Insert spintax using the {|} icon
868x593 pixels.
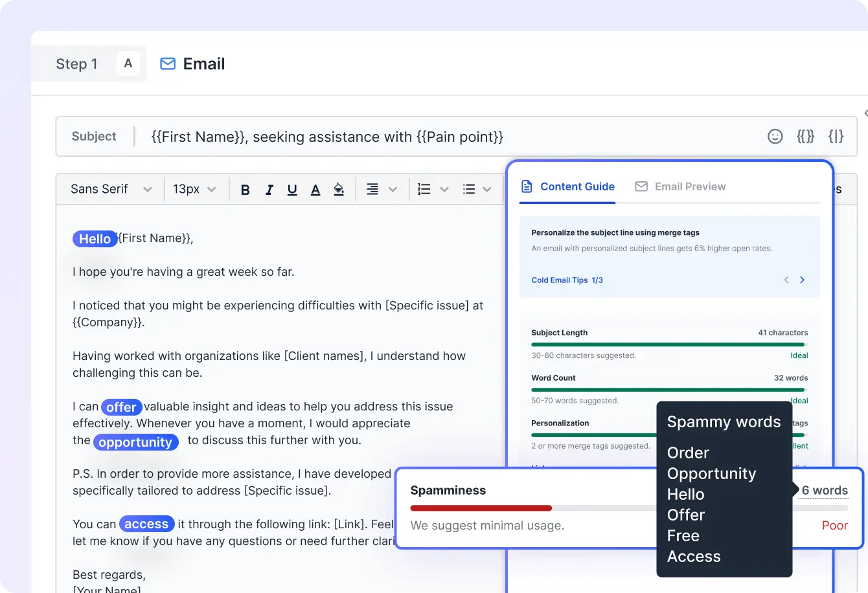[x=836, y=137]
